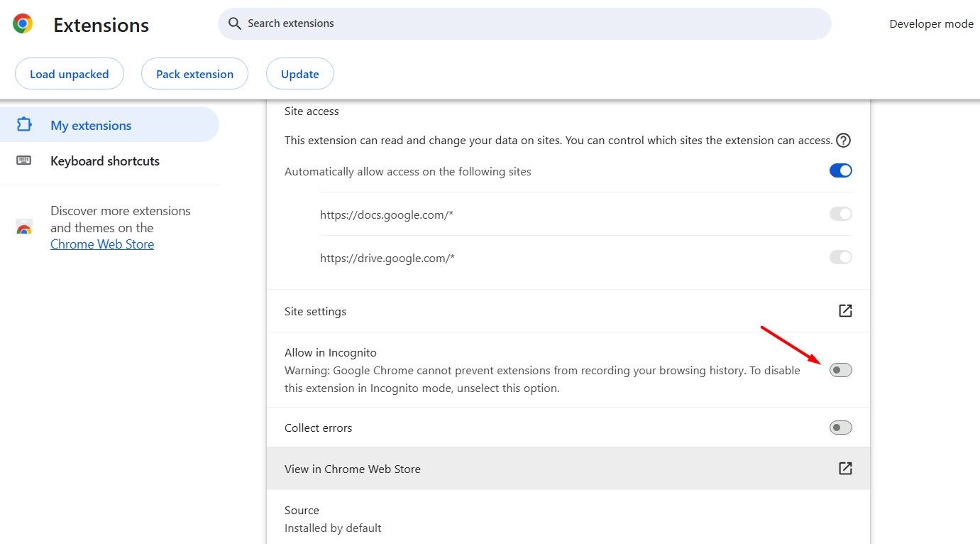
Task: Click View in Chrome Web Store launch icon
Action: (845, 469)
